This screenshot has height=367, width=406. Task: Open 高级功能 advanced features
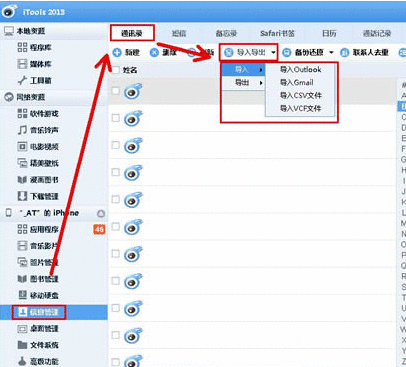coord(38,361)
